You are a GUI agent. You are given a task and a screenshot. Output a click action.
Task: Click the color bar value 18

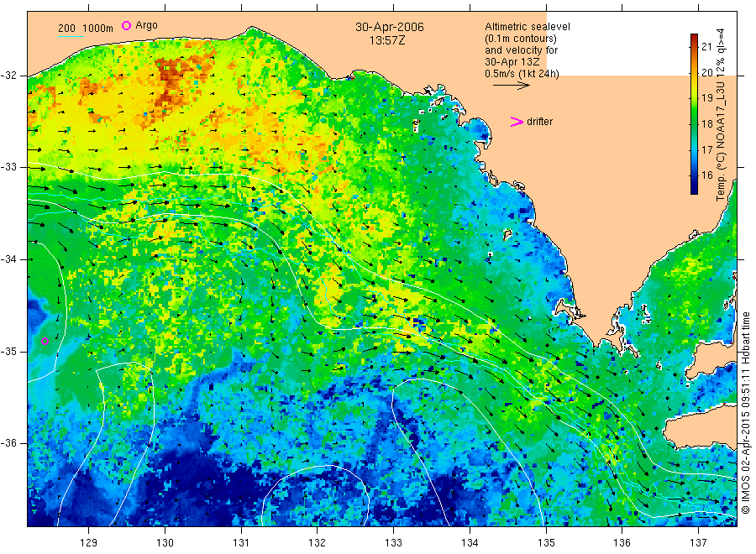(x=706, y=123)
